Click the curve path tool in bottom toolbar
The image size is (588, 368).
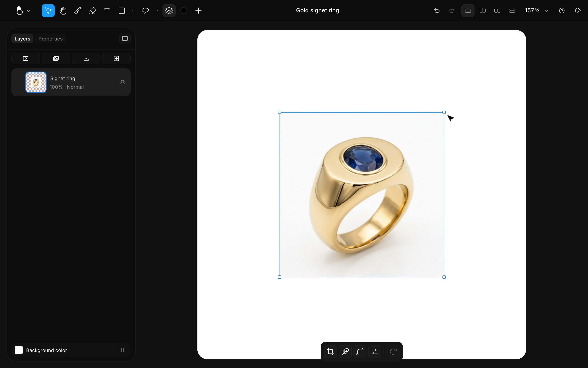coord(360,352)
